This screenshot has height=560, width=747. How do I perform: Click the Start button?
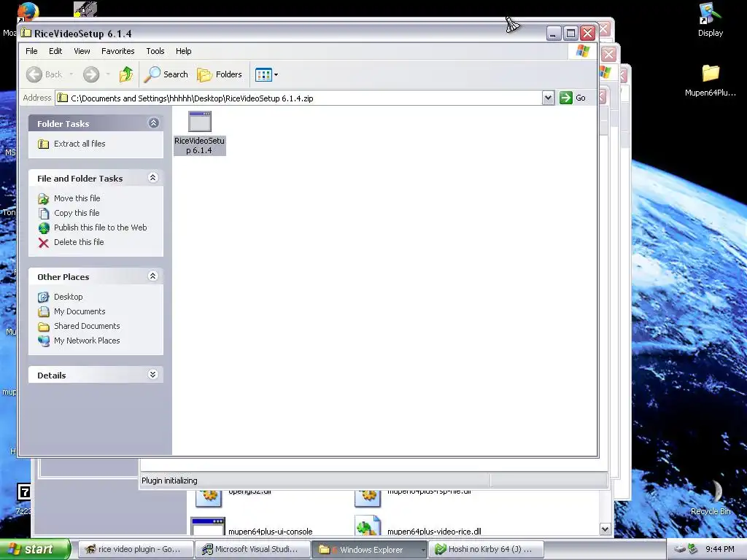pos(35,549)
